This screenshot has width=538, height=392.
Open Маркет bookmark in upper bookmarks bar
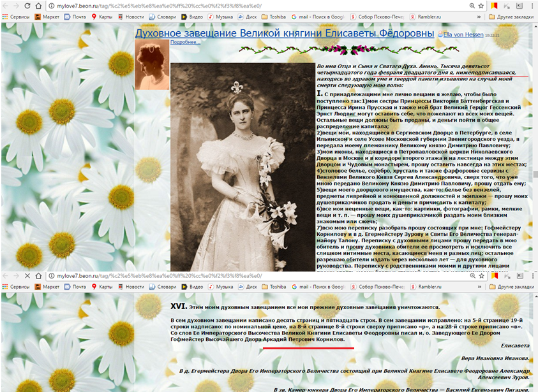47,17
